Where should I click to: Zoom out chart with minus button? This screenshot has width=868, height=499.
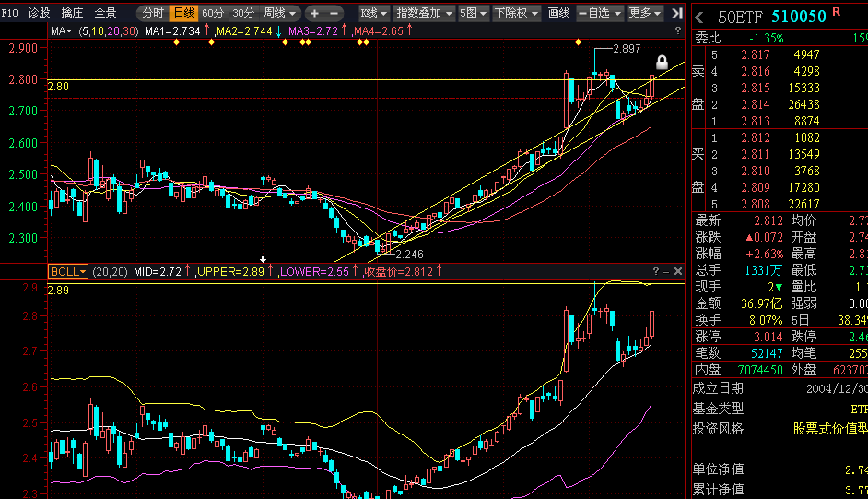tap(334, 13)
